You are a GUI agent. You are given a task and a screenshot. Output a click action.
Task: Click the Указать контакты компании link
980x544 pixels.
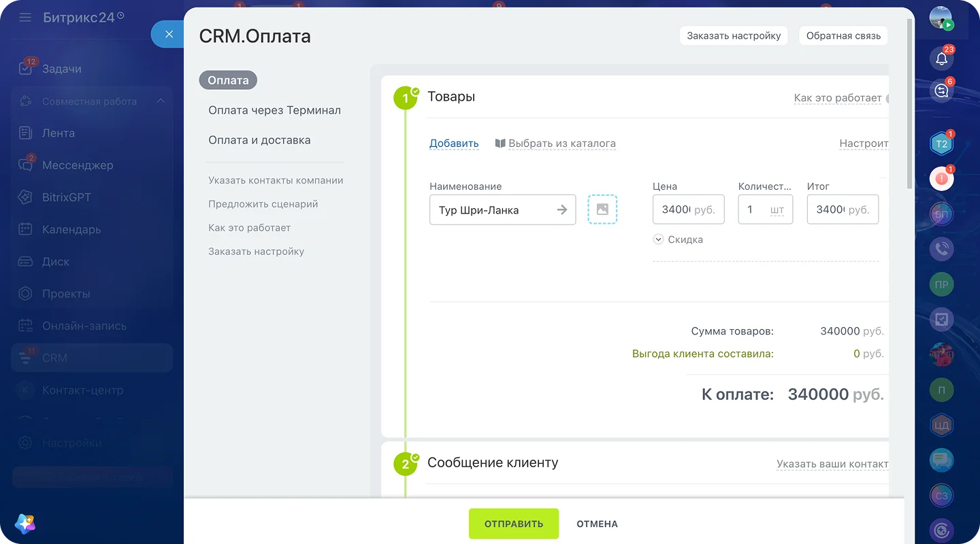[x=276, y=180]
